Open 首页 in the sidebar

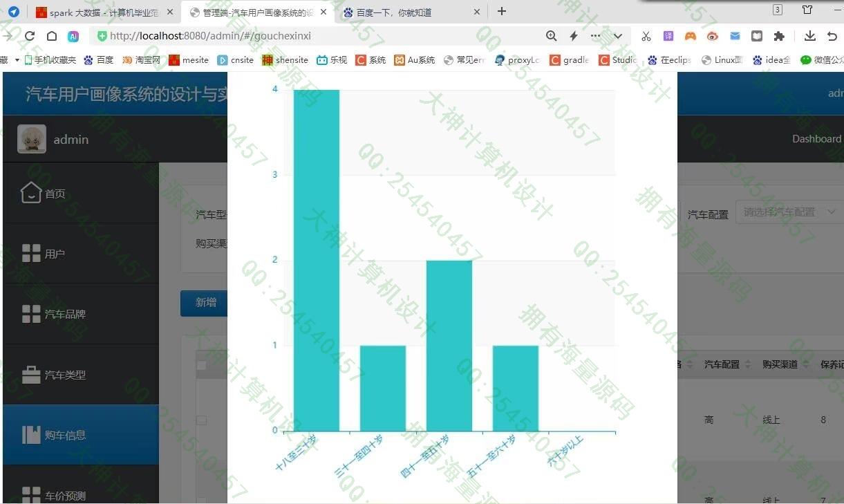click(81, 193)
